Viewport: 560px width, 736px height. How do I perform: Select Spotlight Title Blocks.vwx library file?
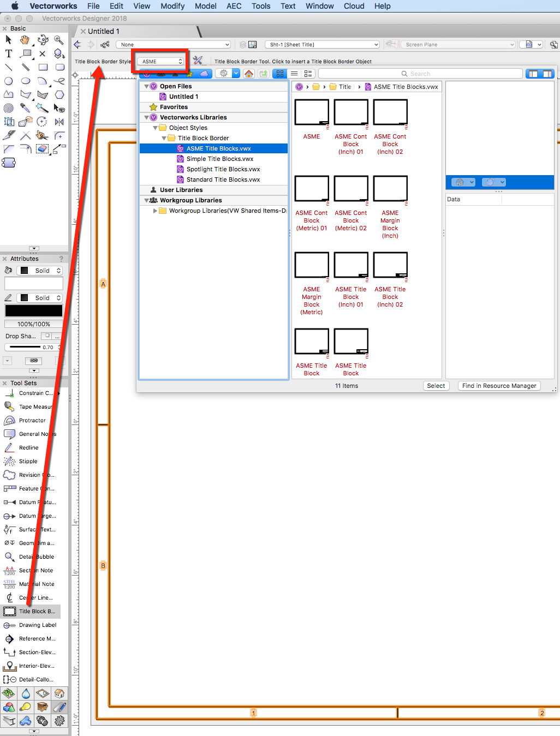[x=214, y=169]
